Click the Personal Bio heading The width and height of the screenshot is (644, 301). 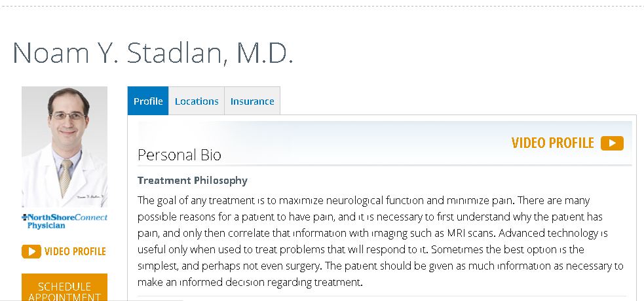[180, 155]
